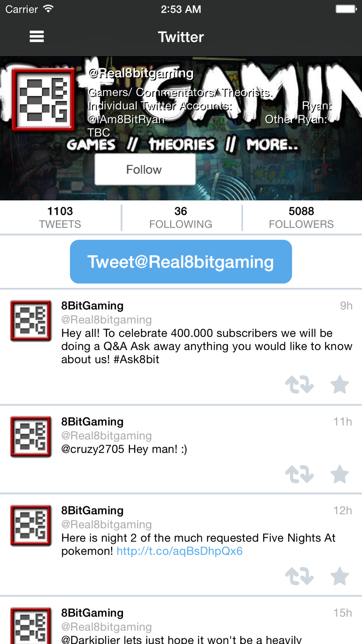
Task: Tap the 8BG profile avatar in header
Action: (43, 99)
